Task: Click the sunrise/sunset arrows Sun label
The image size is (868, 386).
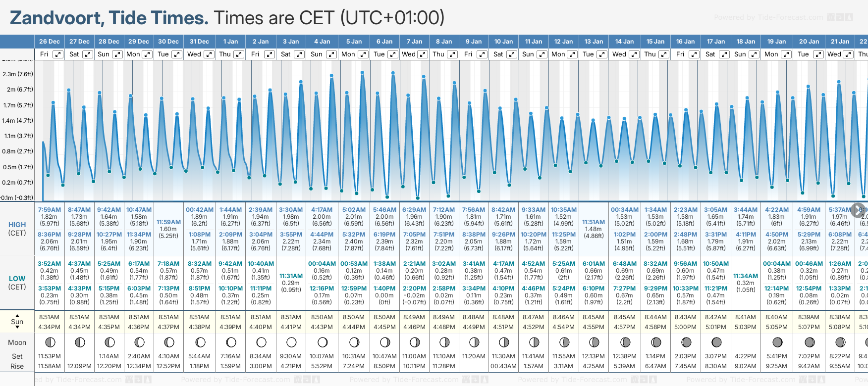Action: 17,322
